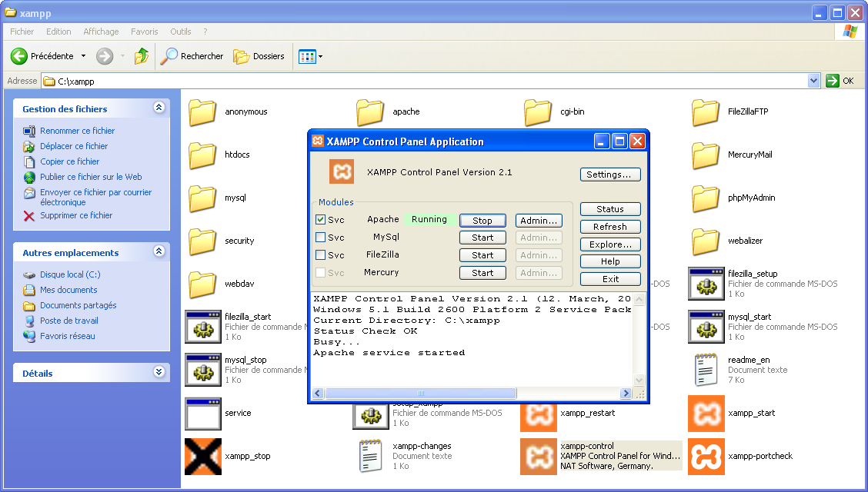
Task: Enable the MySql Svc checkbox
Action: (321, 238)
